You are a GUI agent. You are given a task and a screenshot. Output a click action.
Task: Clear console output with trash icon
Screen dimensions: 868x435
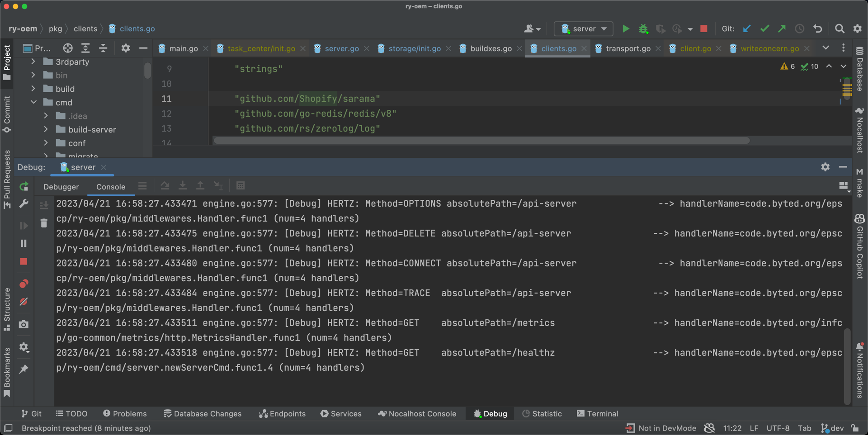point(44,223)
